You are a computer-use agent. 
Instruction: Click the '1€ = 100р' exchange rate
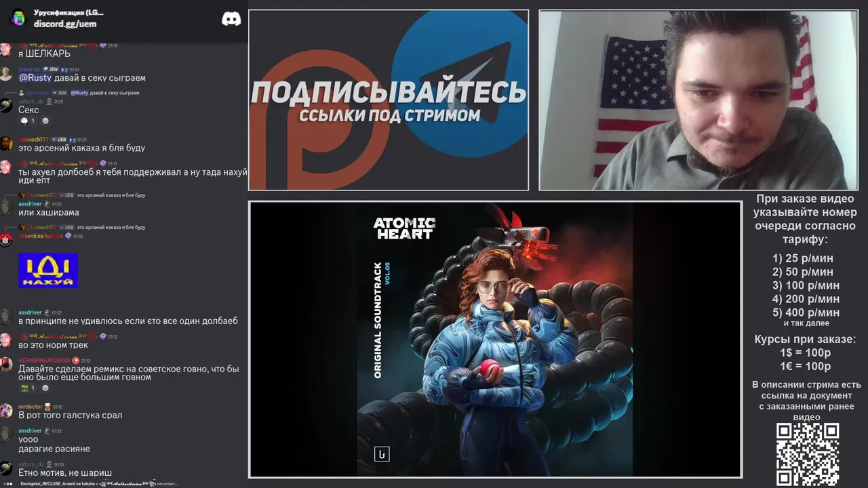pos(806,366)
